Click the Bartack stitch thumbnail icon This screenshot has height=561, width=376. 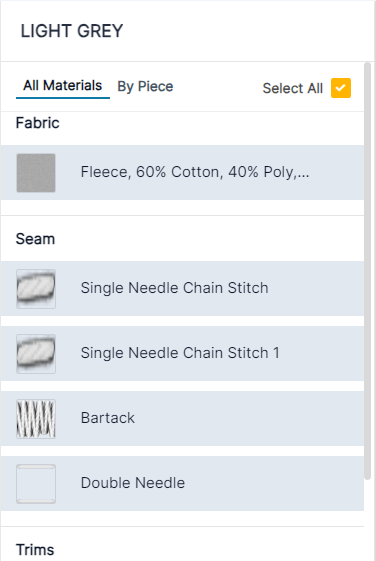click(36, 419)
